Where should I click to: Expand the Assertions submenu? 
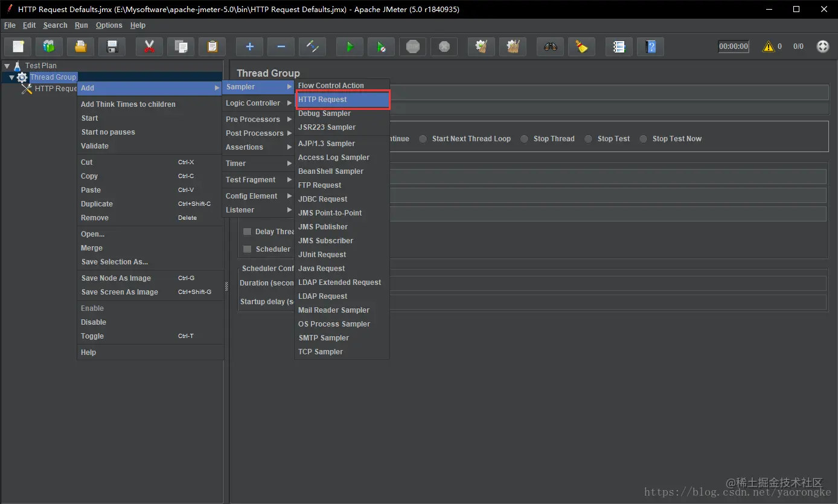pos(258,147)
